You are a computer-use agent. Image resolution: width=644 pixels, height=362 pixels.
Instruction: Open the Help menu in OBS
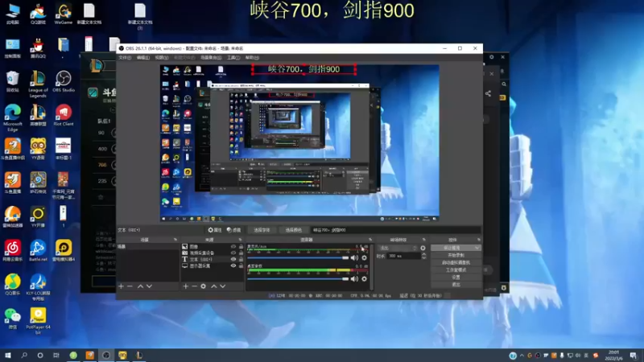[x=252, y=58]
